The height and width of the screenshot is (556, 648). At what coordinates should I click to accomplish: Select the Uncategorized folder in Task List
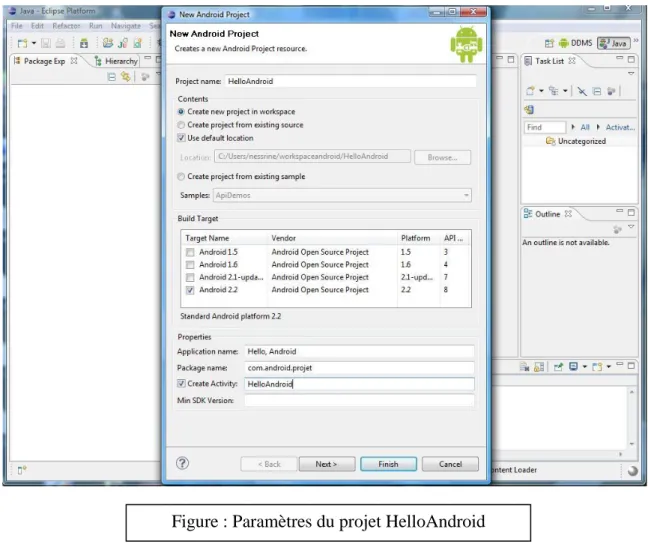pyautogui.click(x=576, y=141)
